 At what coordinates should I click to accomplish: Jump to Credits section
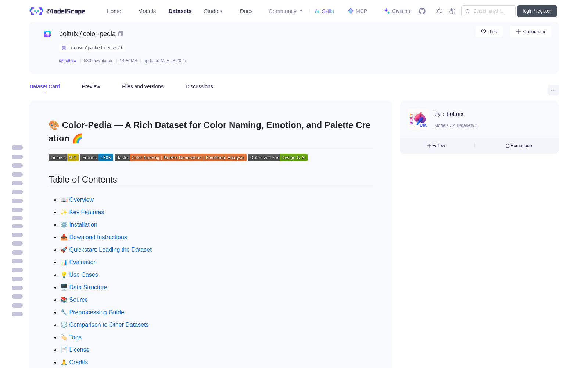[78, 362]
